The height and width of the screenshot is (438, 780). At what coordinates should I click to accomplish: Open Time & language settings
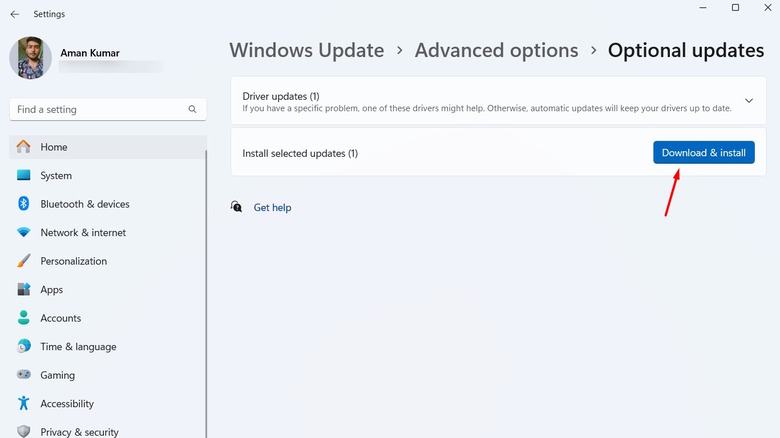pyautogui.click(x=78, y=347)
